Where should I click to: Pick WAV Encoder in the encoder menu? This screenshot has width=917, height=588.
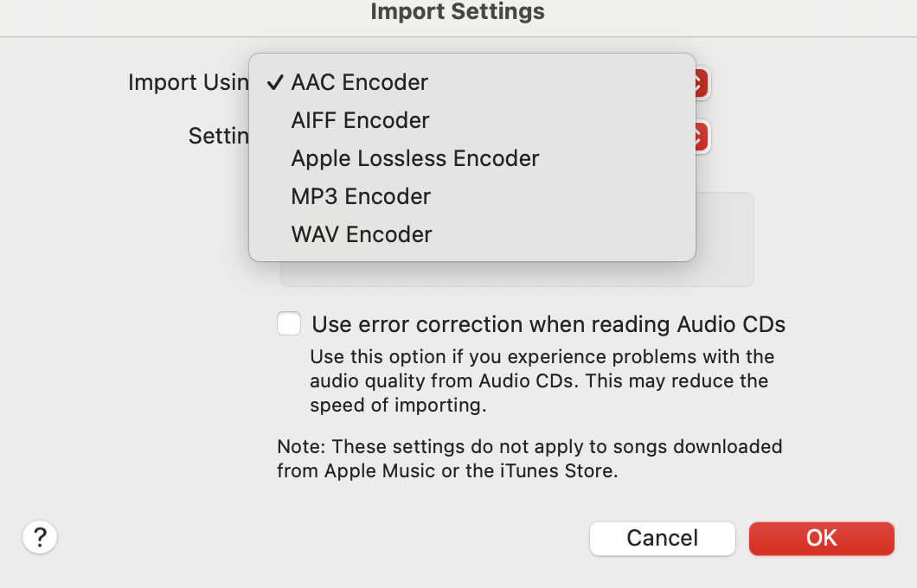(x=361, y=234)
